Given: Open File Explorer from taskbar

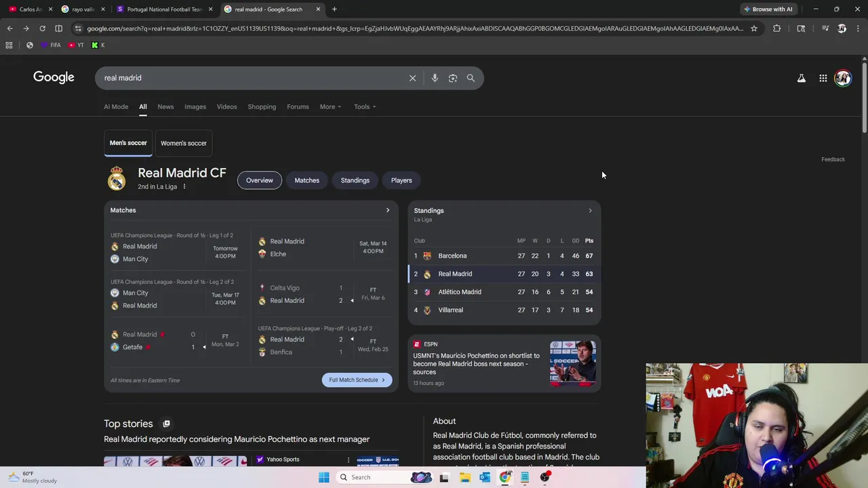Looking at the screenshot, I should pyautogui.click(x=465, y=477).
